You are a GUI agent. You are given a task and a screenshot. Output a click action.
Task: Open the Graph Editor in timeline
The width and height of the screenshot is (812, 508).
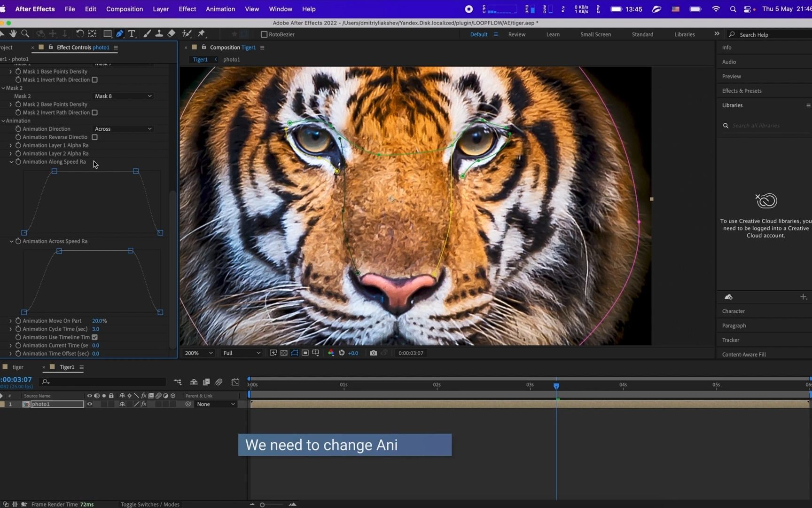[x=235, y=382]
